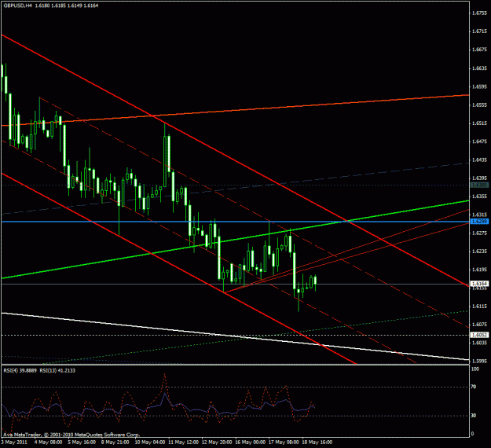This screenshot has height=448, width=491.
Task: Click the current price tag 1.6164
Action: (x=479, y=284)
